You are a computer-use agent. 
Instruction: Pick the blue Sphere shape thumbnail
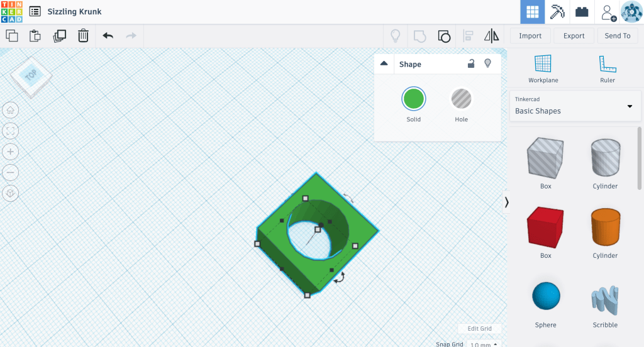(545, 296)
